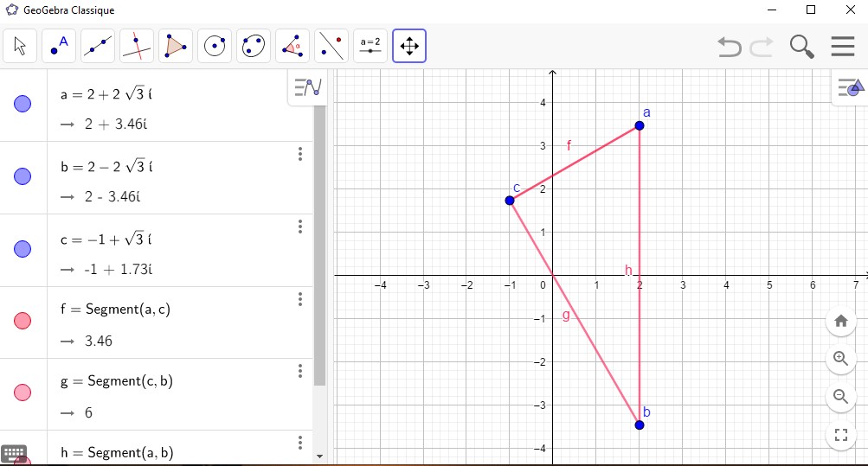Viewport: 868px width, 466px height.
Task: Open options menu for segment g
Action: 300,371
